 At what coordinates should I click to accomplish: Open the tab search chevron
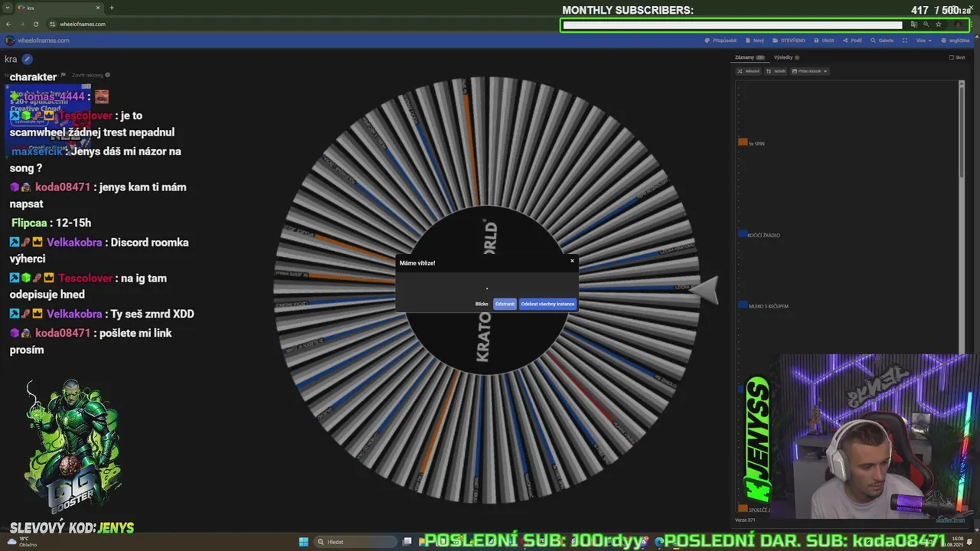click(x=7, y=8)
